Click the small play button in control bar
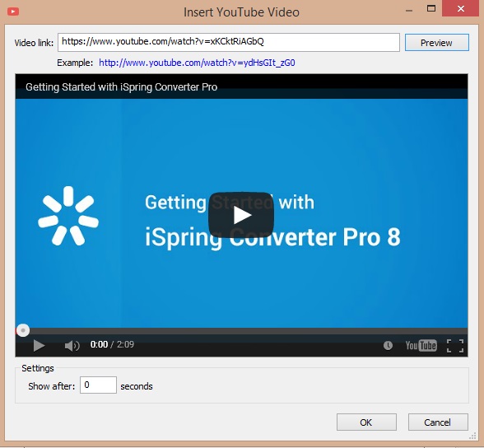This screenshot has width=484, height=448. tap(39, 346)
